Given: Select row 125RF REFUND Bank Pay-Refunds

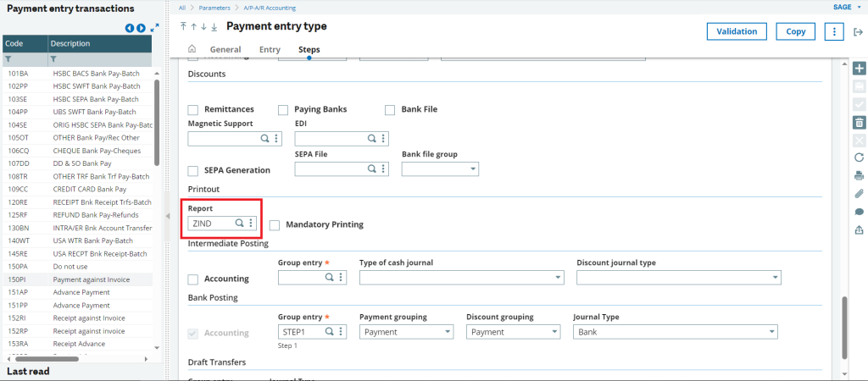Looking at the screenshot, I should click(x=77, y=214).
